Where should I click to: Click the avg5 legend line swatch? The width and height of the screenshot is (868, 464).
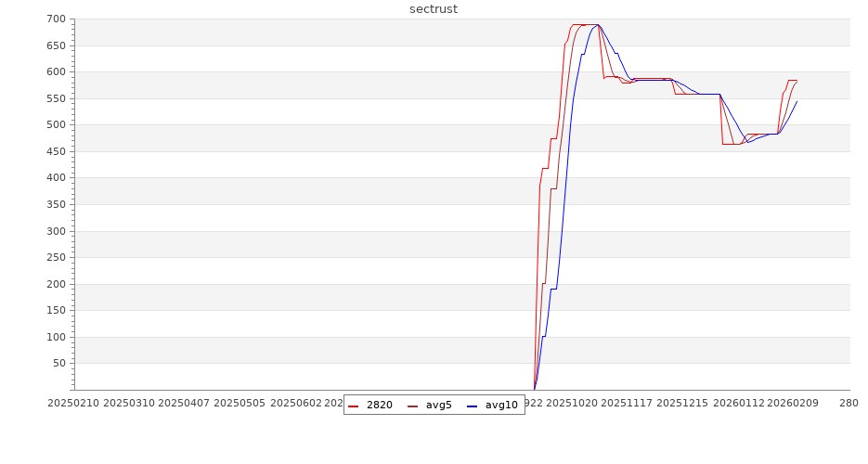(x=412, y=406)
